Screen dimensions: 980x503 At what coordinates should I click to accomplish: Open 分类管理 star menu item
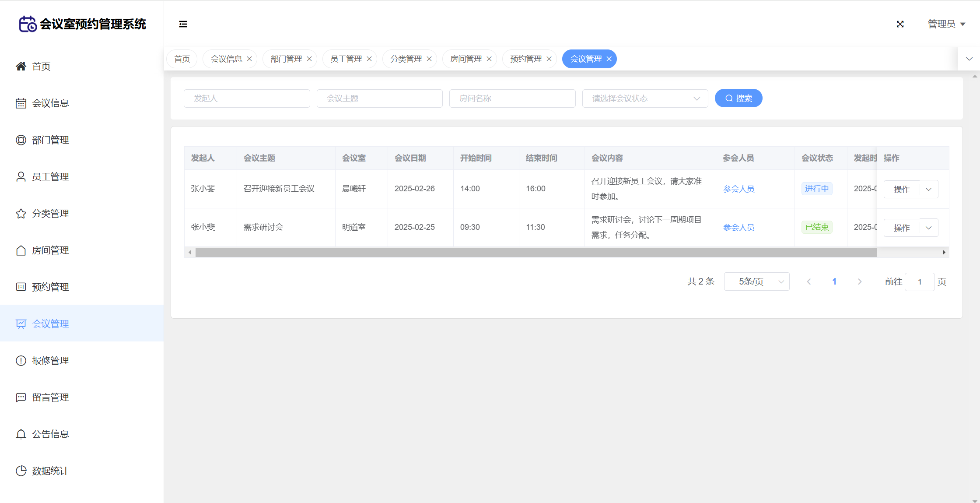pos(50,213)
